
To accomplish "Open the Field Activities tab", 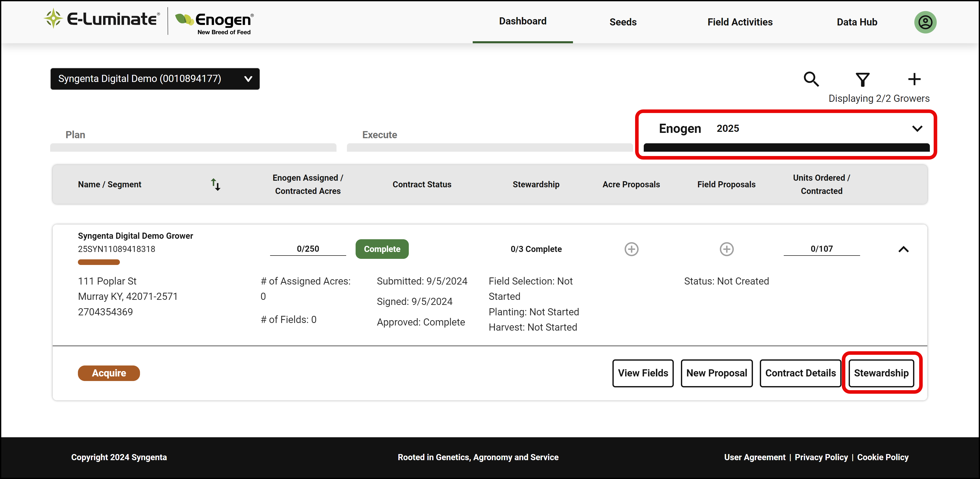I will click(x=740, y=22).
